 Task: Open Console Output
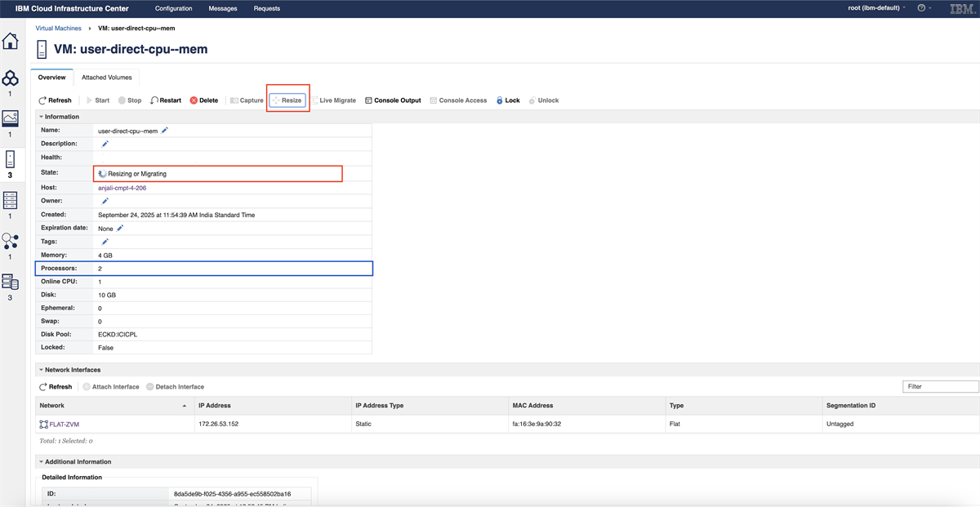[x=393, y=100]
